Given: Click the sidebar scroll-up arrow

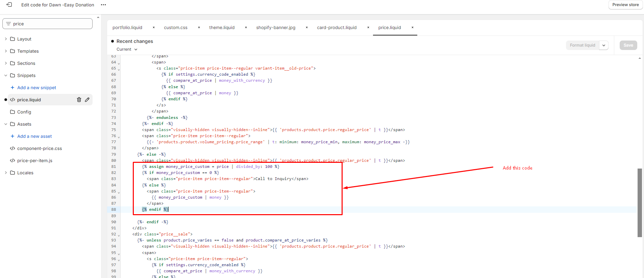Looking at the screenshot, I should [x=98, y=17].
